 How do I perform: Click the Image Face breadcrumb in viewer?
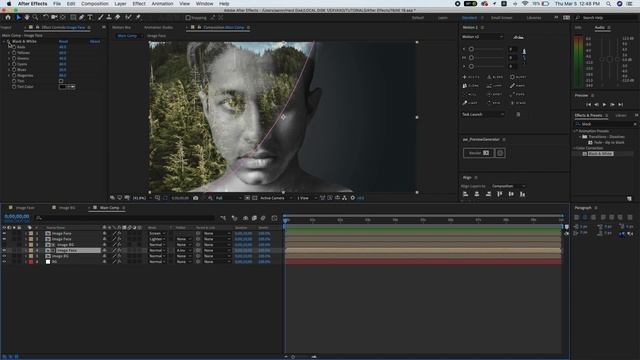[x=156, y=36]
